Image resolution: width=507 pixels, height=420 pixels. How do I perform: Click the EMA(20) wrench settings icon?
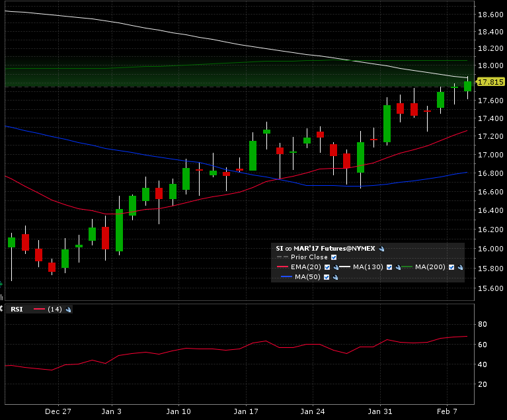point(336,267)
